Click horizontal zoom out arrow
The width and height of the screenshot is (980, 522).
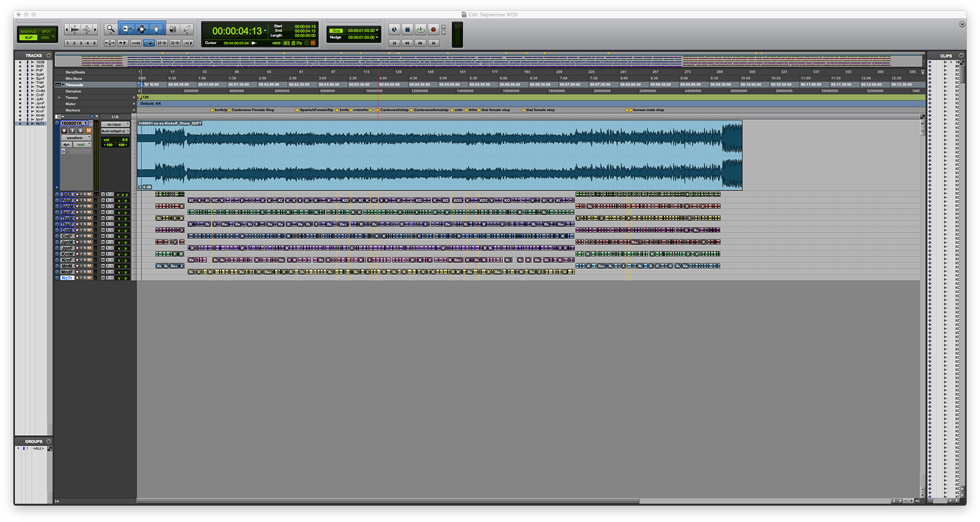tap(67, 29)
